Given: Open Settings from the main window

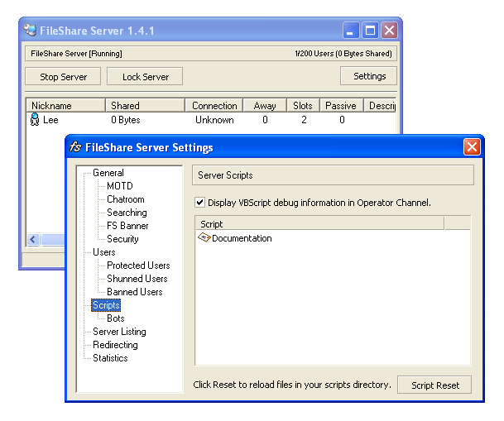Looking at the screenshot, I should [369, 76].
